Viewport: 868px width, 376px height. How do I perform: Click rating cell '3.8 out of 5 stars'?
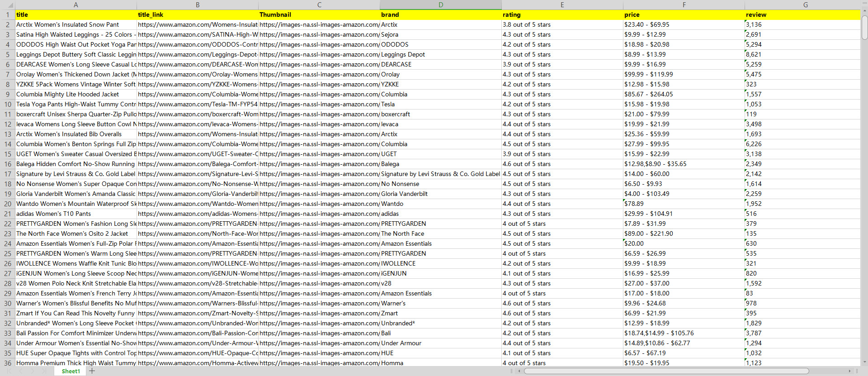pos(562,24)
